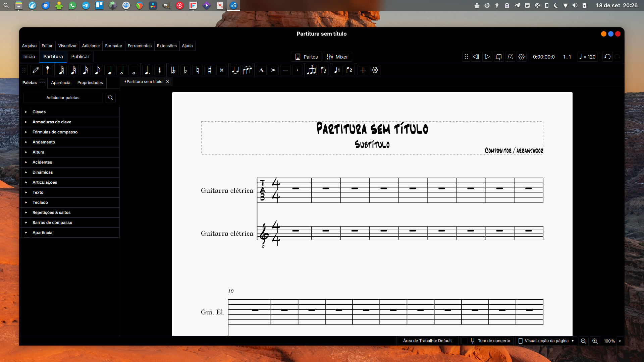
Task: Enable note input mode with the pencil icon
Action: 36,70
